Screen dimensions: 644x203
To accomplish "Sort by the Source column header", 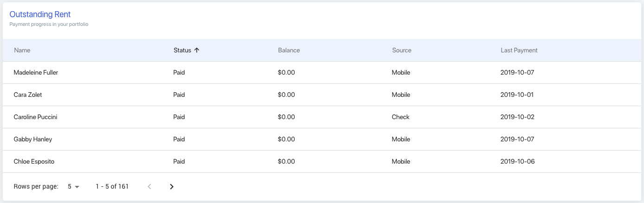I will tap(402, 50).
